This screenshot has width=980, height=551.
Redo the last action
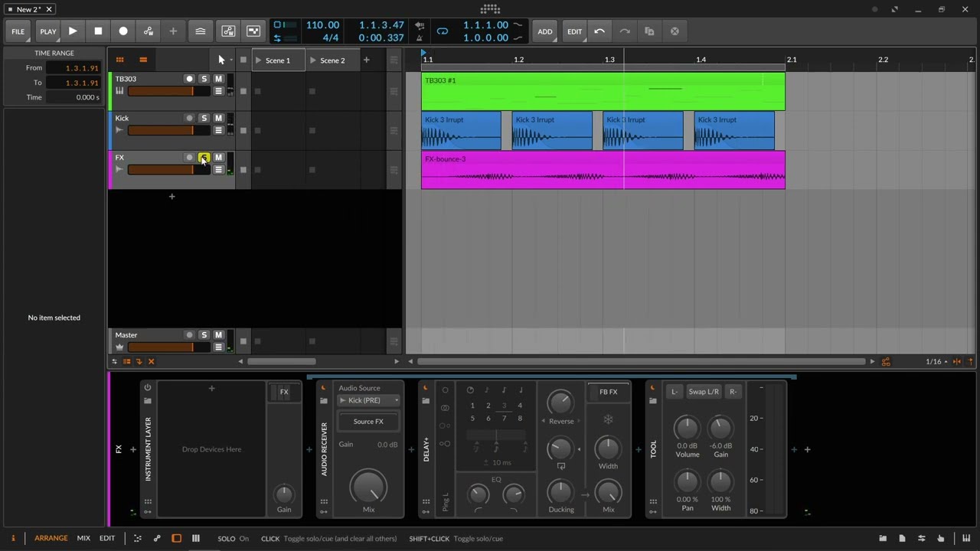(x=625, y=31)
